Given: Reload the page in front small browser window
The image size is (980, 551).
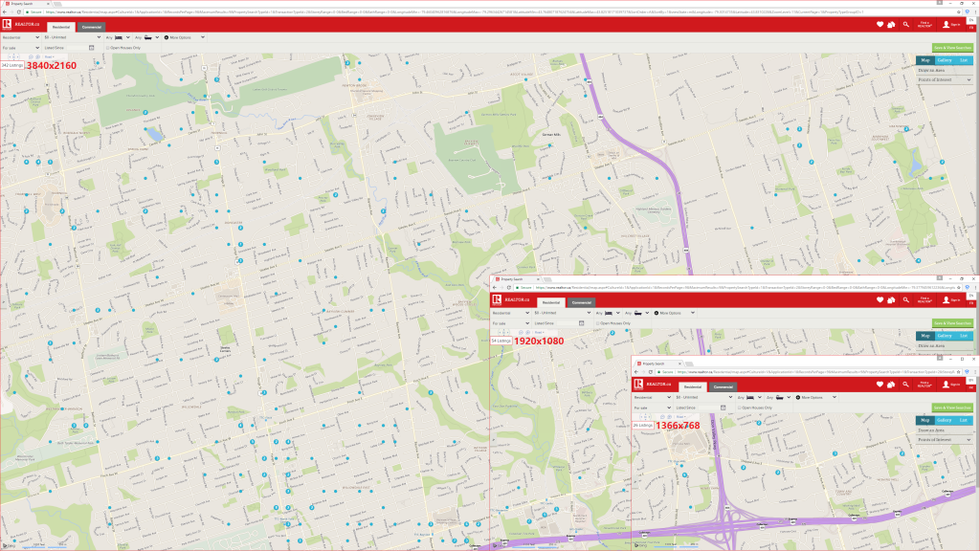Looking at the screenshot, I should 651,372.
